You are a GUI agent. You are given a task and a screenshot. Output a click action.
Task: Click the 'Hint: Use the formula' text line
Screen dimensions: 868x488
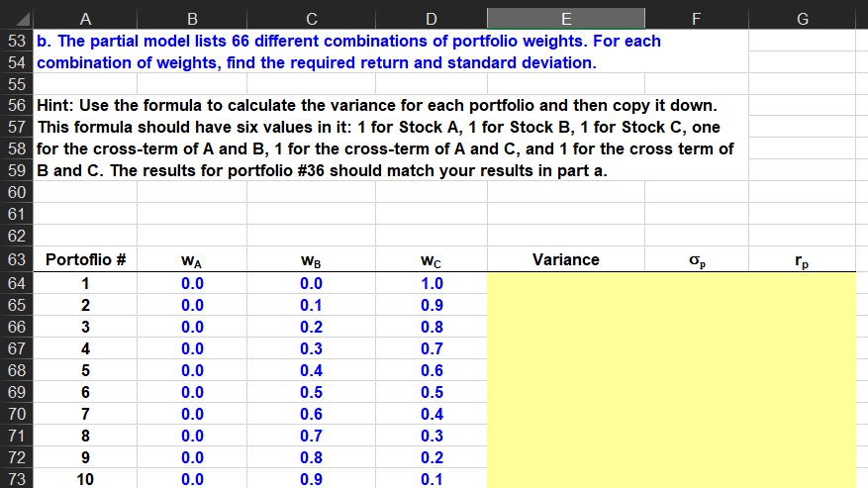point(377,105)
